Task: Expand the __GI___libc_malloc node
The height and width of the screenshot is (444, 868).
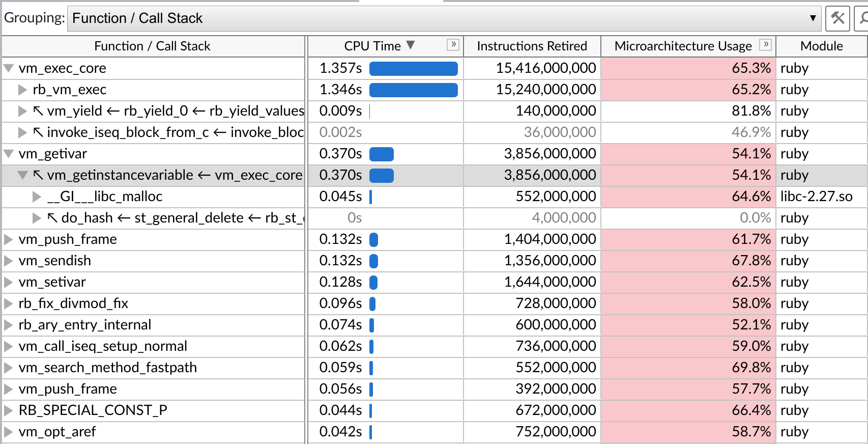Action: 37,197
